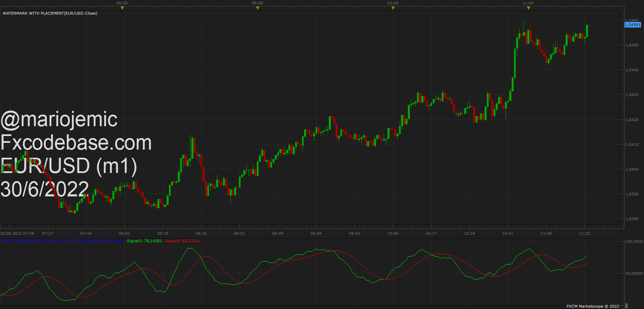This screenshot has height=309, width=644.
Task: Click the 1,0380 price axis label
Action: point(632,219)
